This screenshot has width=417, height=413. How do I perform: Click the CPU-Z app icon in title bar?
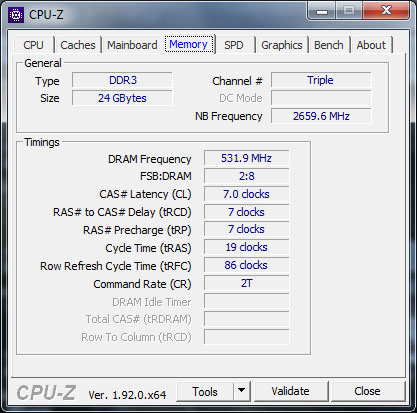point(16,15)
